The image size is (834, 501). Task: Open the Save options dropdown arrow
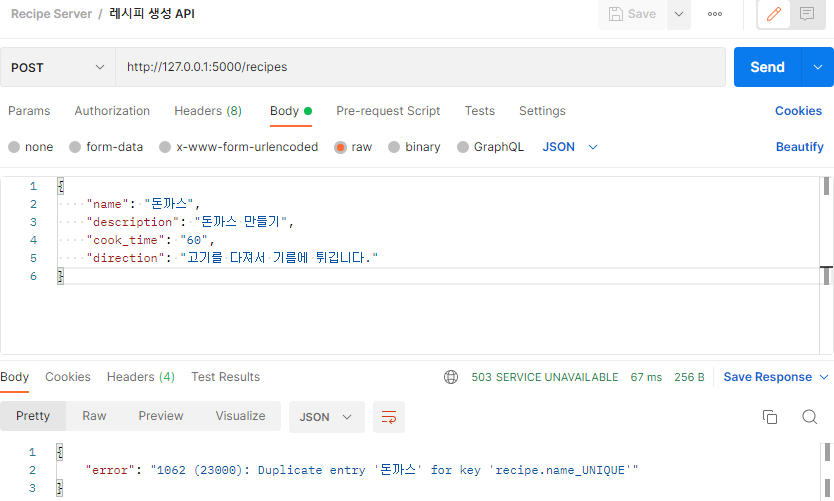[x=679, y=14]
